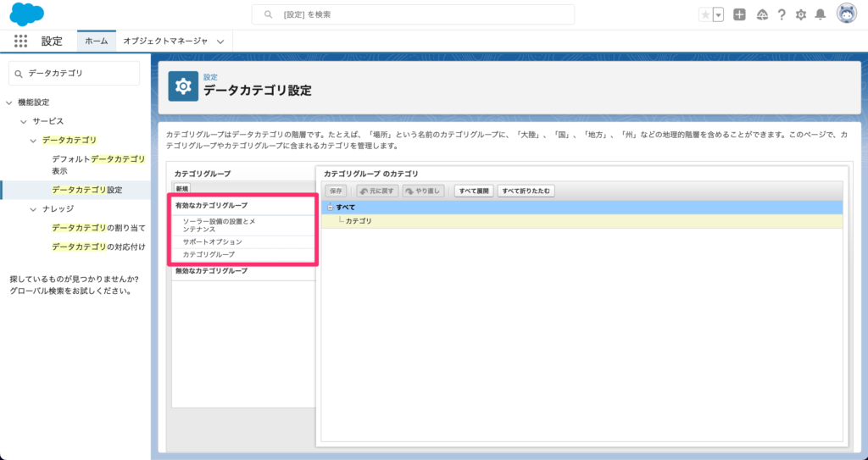Screen dimensions: 868x460
Task: Open データカテゴリの対応付け in the sidebar
Action: pyautogui.click(x=99, y=247)
